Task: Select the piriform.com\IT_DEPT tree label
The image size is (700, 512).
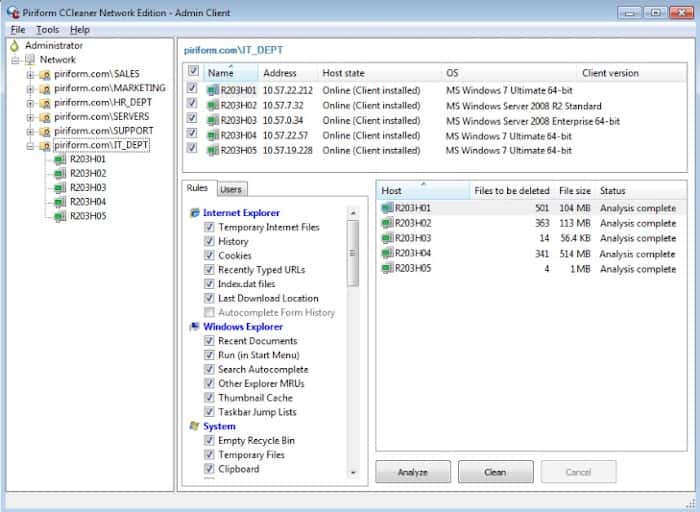Action: click(x=101, y=146)
